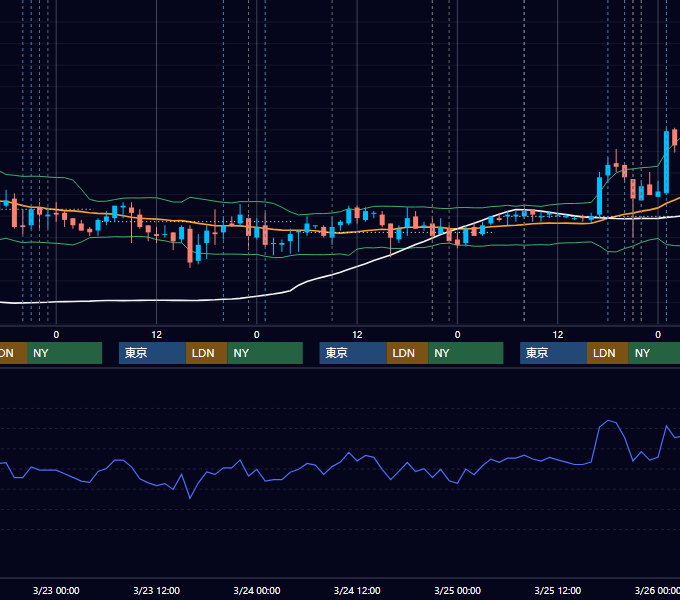This screenshot has width=680, height=600.
Task: Click the 3/24 12:00 date label
Action: pos(357,590)
